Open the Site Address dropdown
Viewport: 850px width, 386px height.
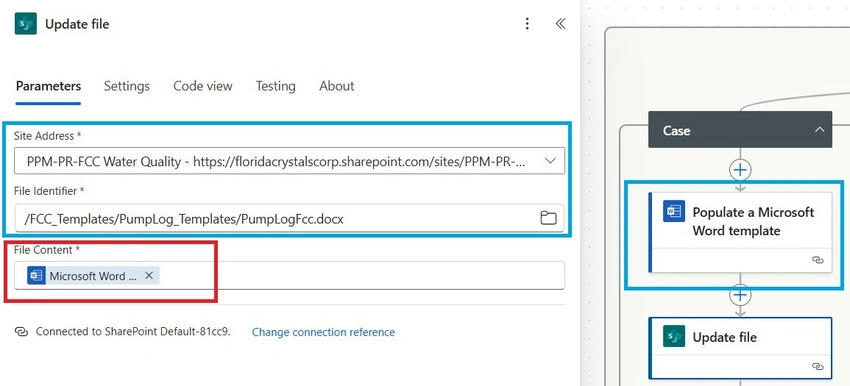coord(549,161)
